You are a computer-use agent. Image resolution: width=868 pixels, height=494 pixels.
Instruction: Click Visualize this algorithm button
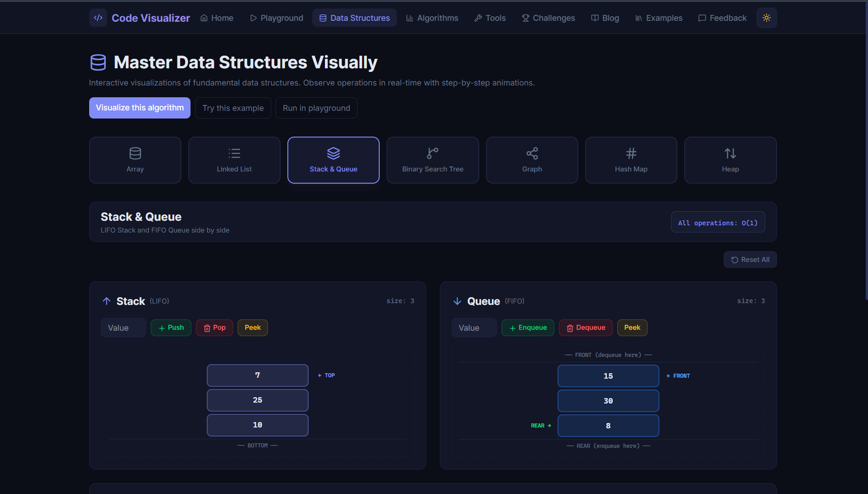(140, 108)
